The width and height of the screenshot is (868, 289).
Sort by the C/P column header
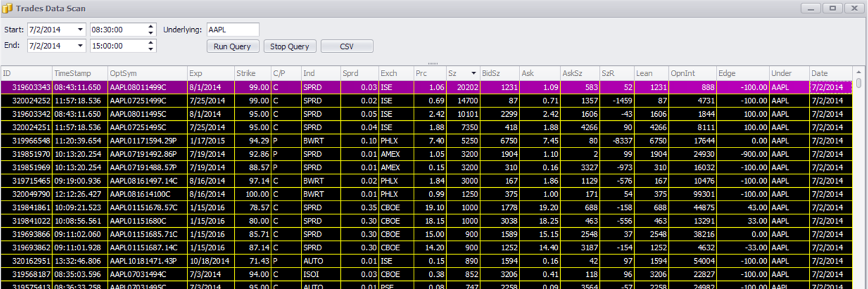click(286, 73)
